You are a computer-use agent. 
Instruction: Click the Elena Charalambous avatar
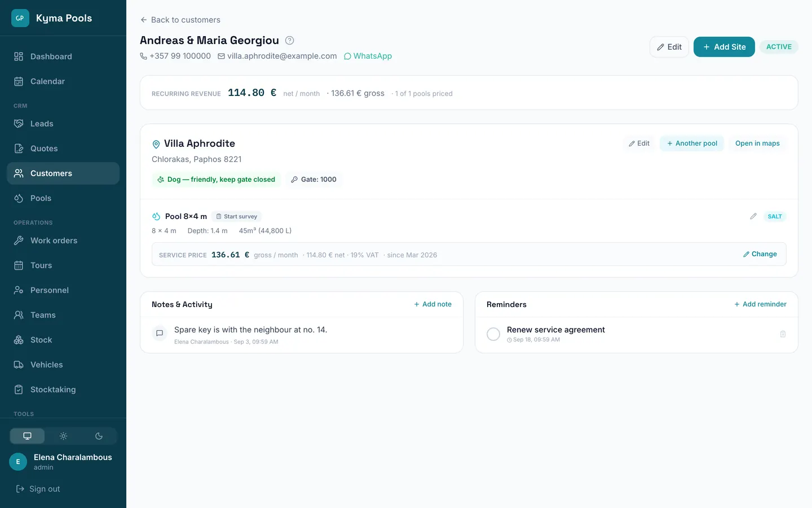pos(18,462)
